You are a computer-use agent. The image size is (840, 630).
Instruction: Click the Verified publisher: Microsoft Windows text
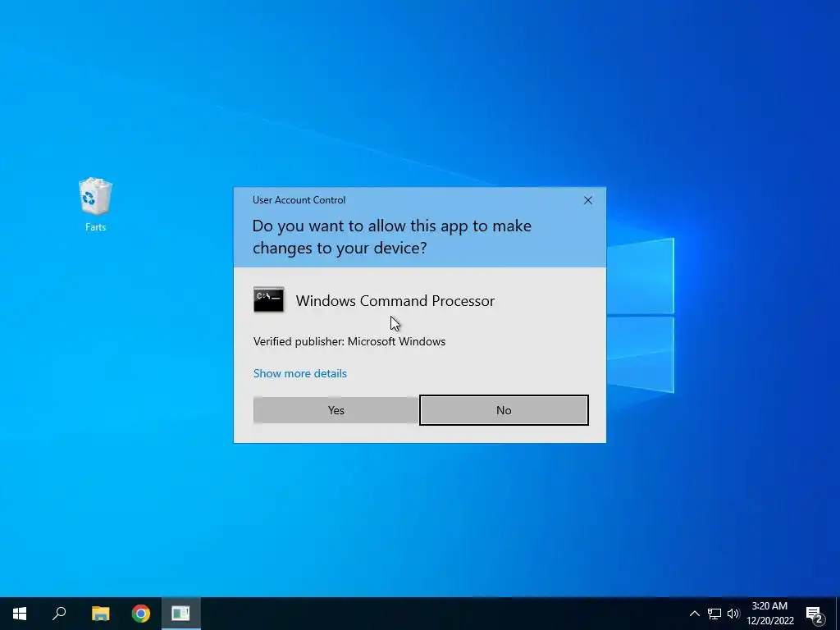point(349,341)
